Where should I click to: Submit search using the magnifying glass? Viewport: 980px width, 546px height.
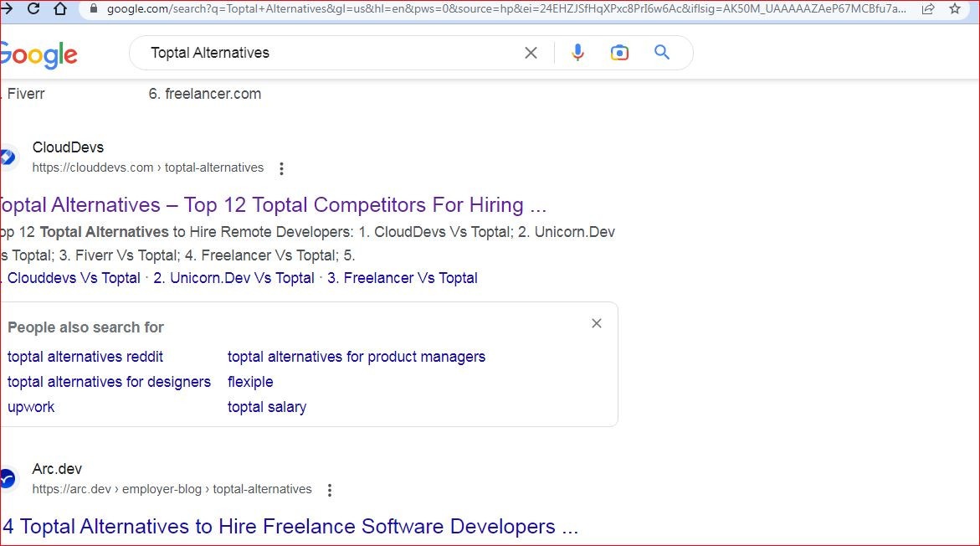[x=662, y=53]
